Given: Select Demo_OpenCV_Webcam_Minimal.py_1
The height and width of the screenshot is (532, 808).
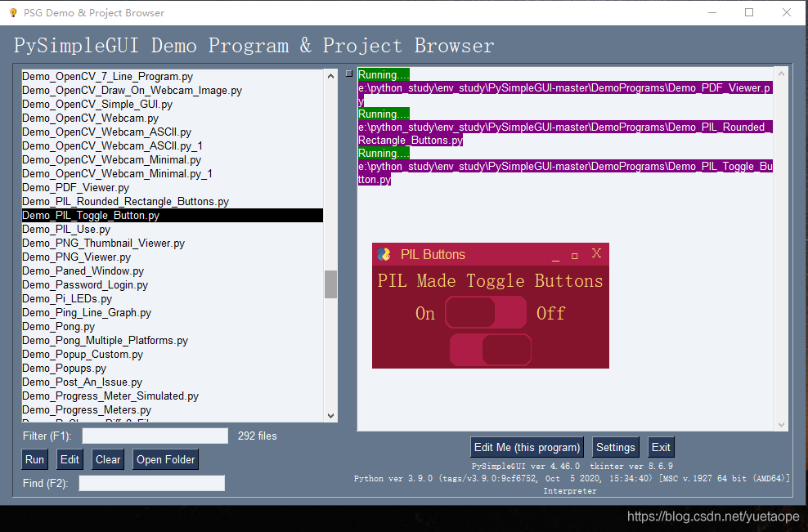Looking at the screenshot, I should point(172,173).
